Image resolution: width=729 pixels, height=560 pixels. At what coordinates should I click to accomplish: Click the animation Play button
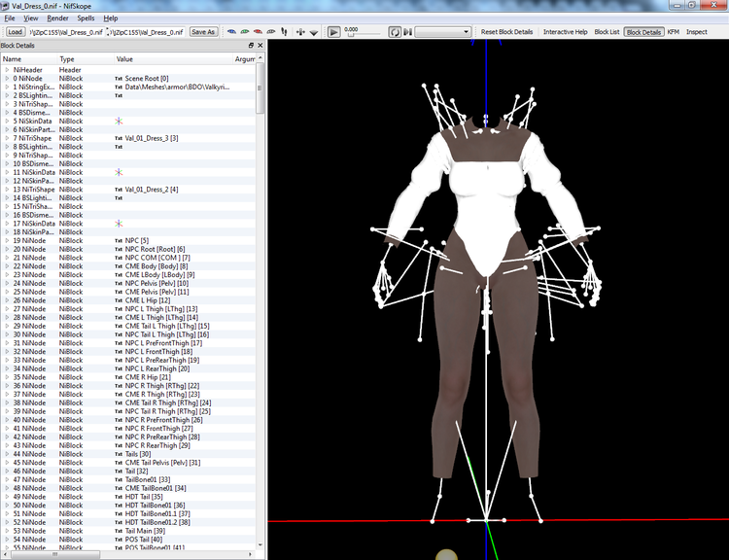coord(333,32)
